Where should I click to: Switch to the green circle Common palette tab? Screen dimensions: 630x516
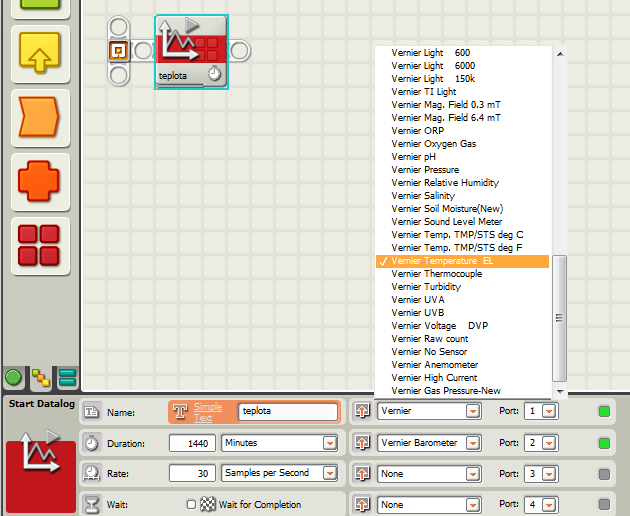coord(14,377)
